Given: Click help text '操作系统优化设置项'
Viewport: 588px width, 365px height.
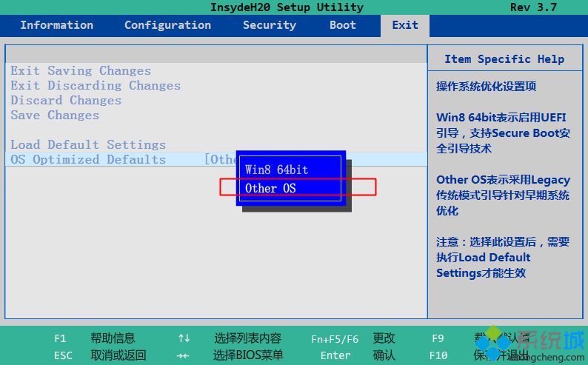Looking at the screenshot, I should (487, 87).
